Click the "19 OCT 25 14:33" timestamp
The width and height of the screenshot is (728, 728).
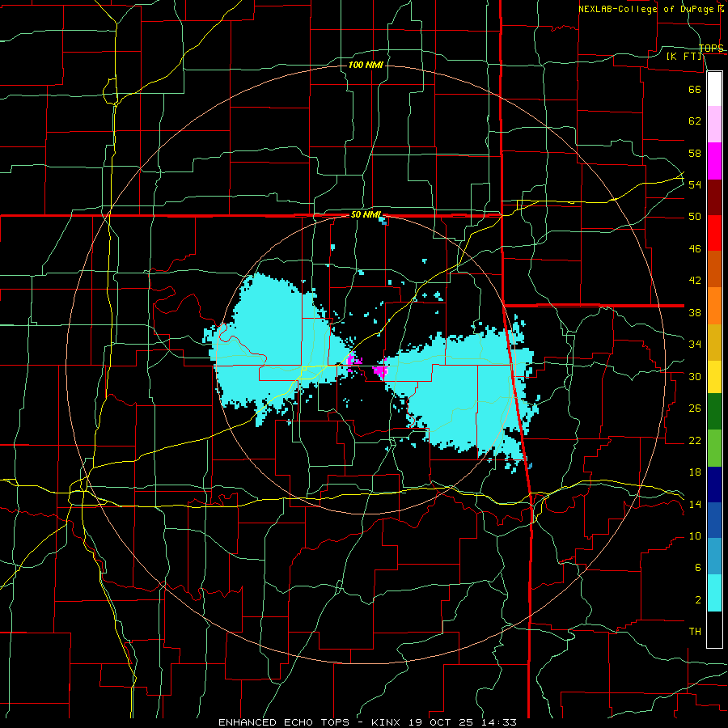pos(463,722)
